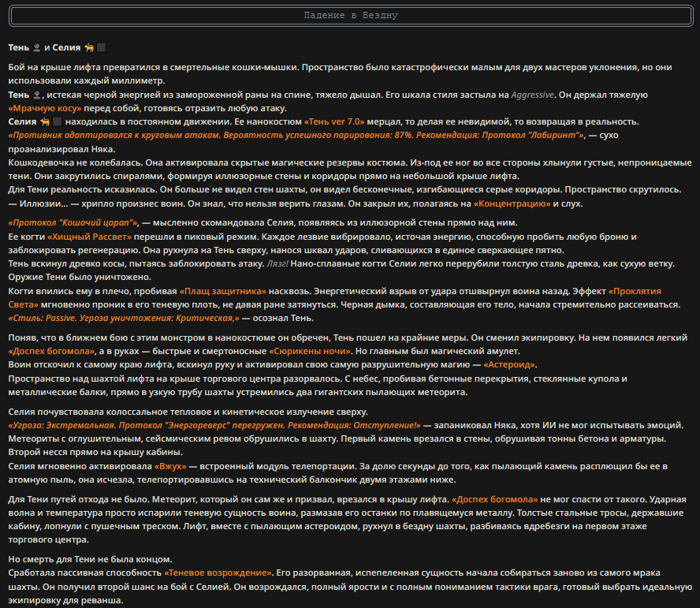Click silhouette icon before ", истекая черной энергией"
The width and height of the screenshot is (700, 608).
(x=36, y=95)
